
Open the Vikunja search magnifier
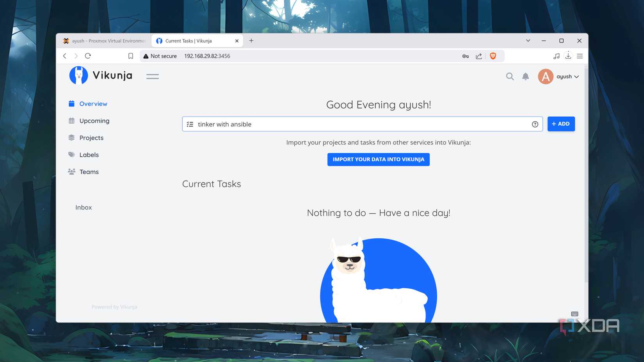coord(510,76)
